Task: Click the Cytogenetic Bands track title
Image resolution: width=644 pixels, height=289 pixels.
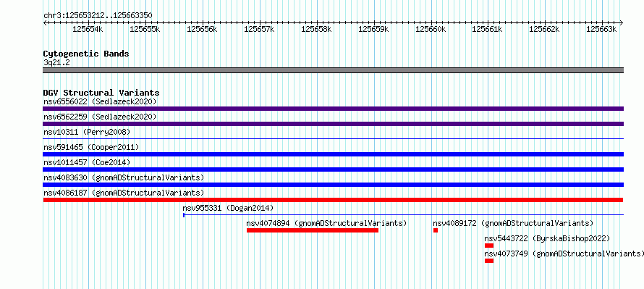Action: (86, 54)
